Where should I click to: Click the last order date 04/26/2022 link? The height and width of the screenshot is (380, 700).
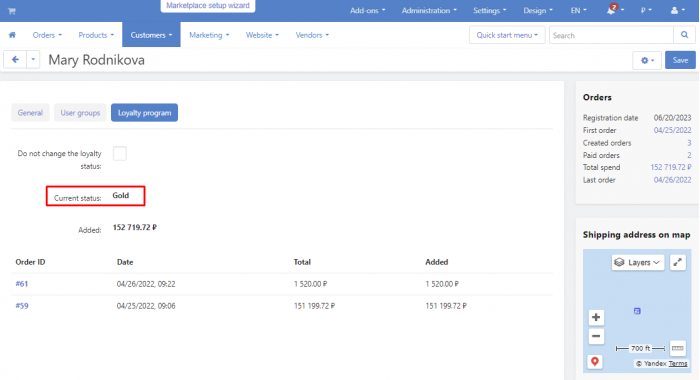(x=672, y=180)
